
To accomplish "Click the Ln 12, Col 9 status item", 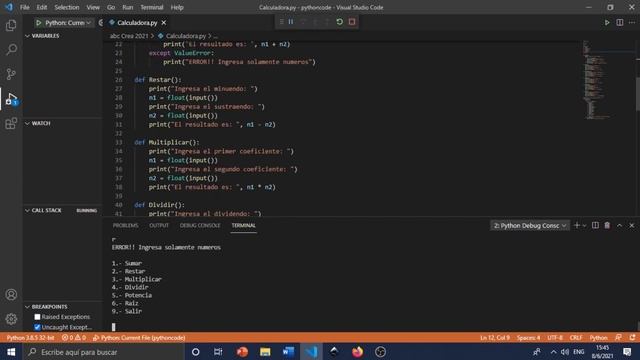I will (495, 338).
